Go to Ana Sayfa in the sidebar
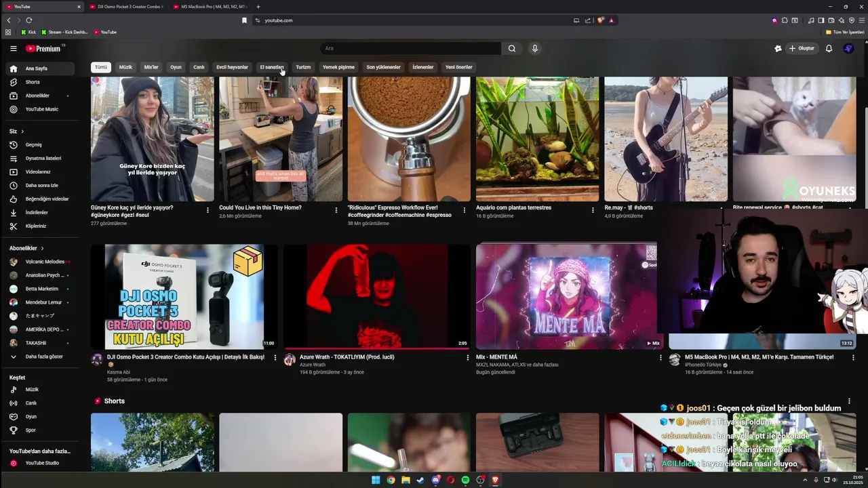868x488 pixels. (40, 68)
